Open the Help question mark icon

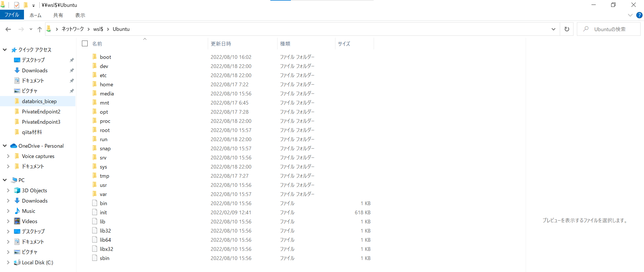click(639, 15)
